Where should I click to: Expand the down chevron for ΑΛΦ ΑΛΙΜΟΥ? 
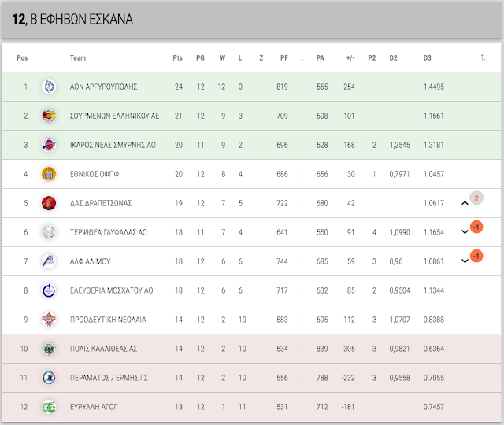(x=465, y=261)
